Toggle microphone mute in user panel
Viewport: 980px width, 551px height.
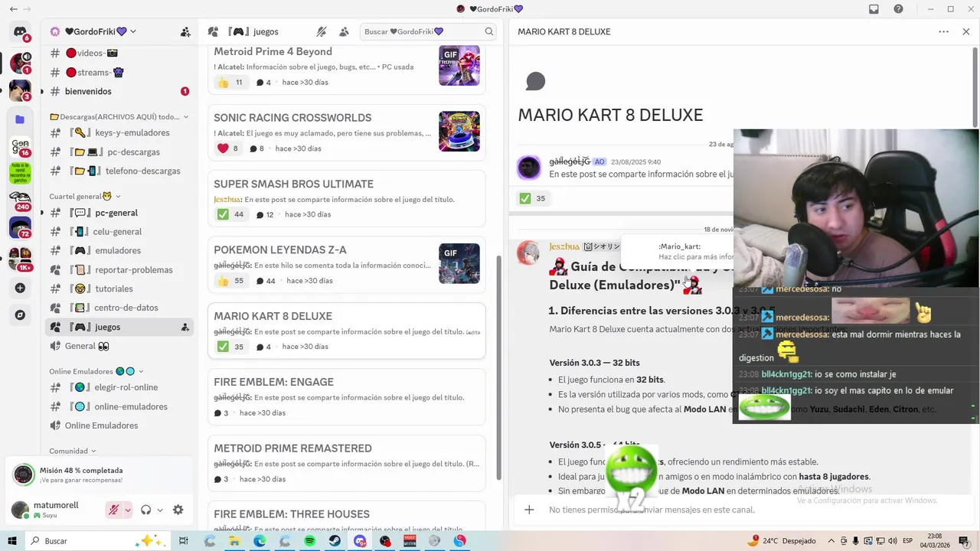[x=114, y=510]
